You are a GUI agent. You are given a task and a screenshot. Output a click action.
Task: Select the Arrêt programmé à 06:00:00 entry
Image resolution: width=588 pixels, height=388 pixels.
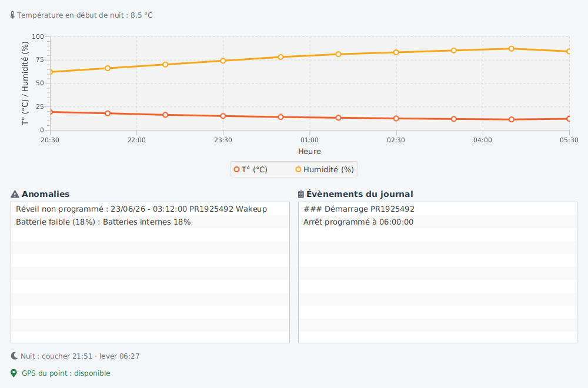click(437, 222)
